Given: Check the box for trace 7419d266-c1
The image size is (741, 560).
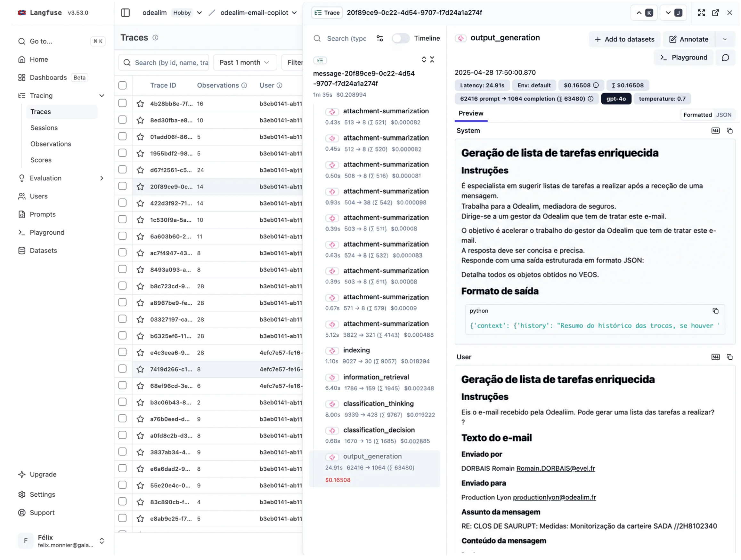Looking at the screenshot, I should pyautogui.click(x=123, y=369).
